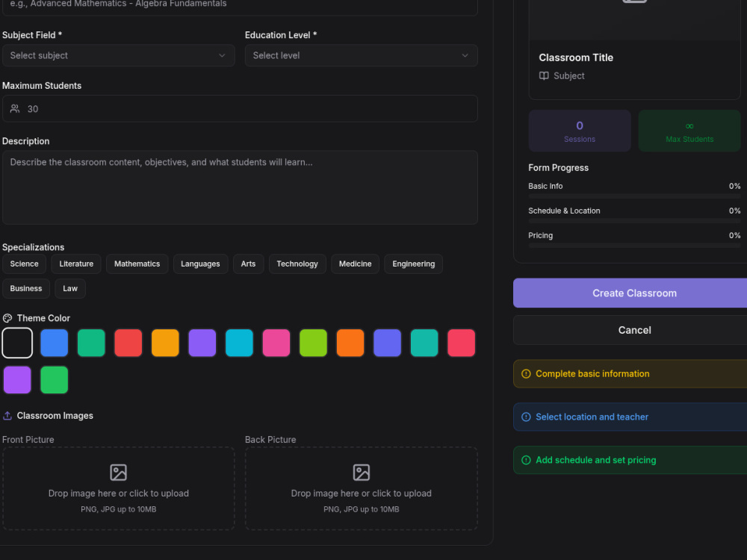Image resolution: width=747 pixels, height=560 pixels.
Task: Select the black theme color swatch
Action: click(x=17, y=343)
